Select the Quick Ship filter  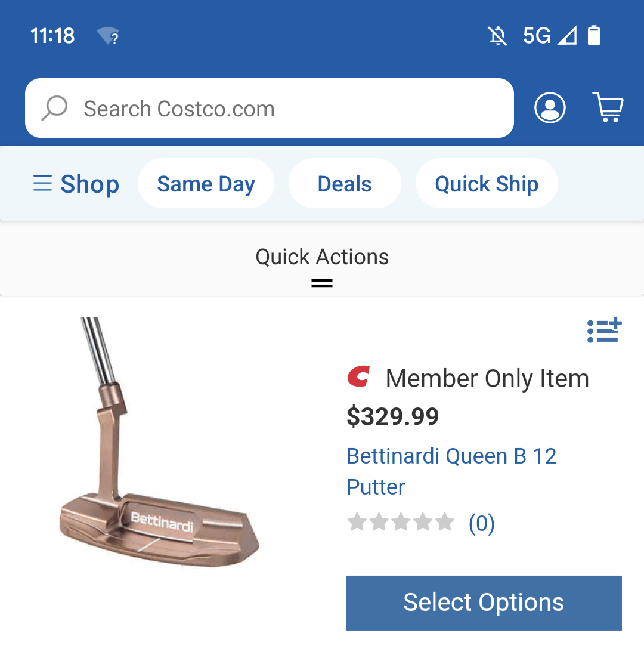pos(486,183)
